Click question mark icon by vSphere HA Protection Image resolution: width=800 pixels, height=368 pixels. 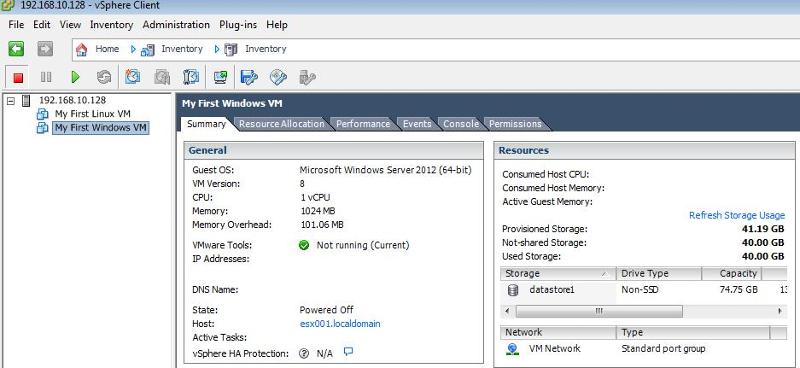pos(304,353)
